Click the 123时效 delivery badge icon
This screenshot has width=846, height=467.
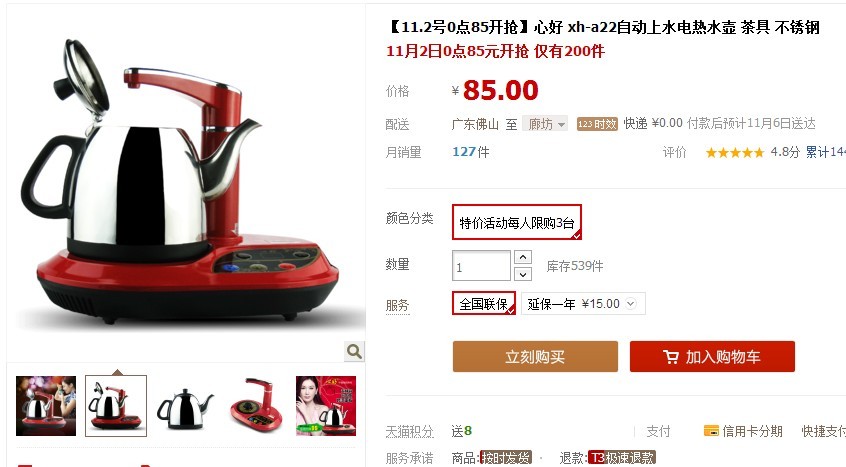point(597,124)
